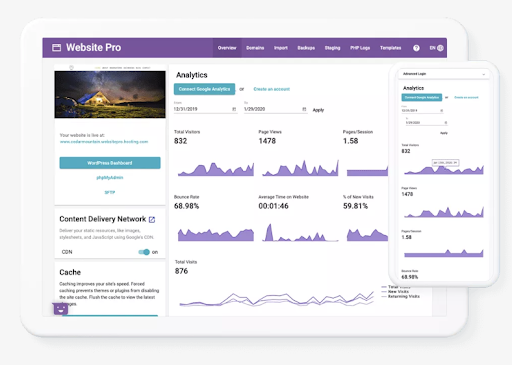Screen dimensions: 512x365
Task: Click the website preview thumbnail image
Action: click(x=110, y=94)
